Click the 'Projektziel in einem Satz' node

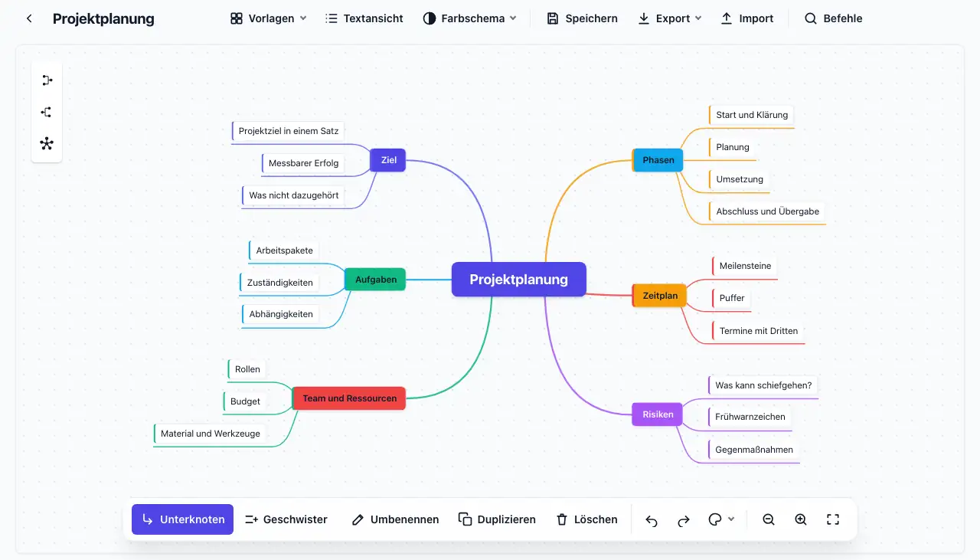pos(289,131)
